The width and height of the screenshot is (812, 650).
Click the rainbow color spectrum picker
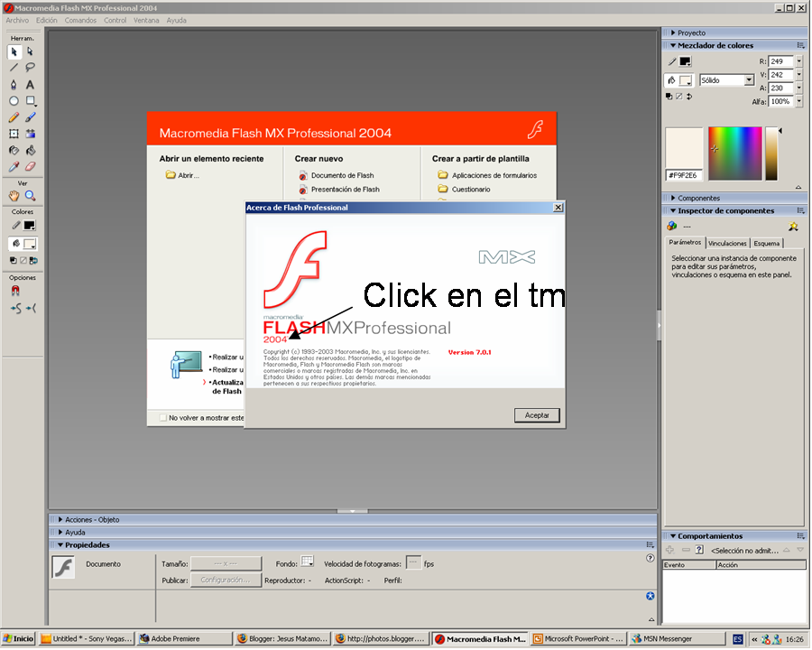(735, 154)
